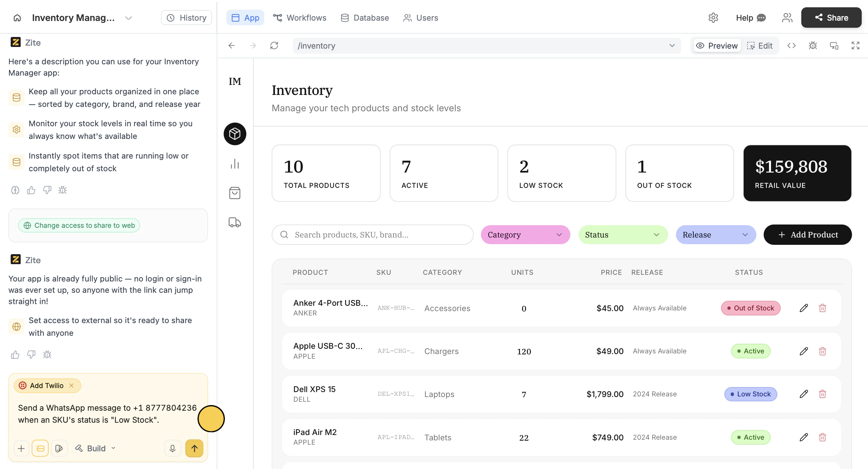The width and height of the screenshot is (868, 469).
Task: Open the Status filter dropdown
Action: pyautogui.click(x=622, y=235)
